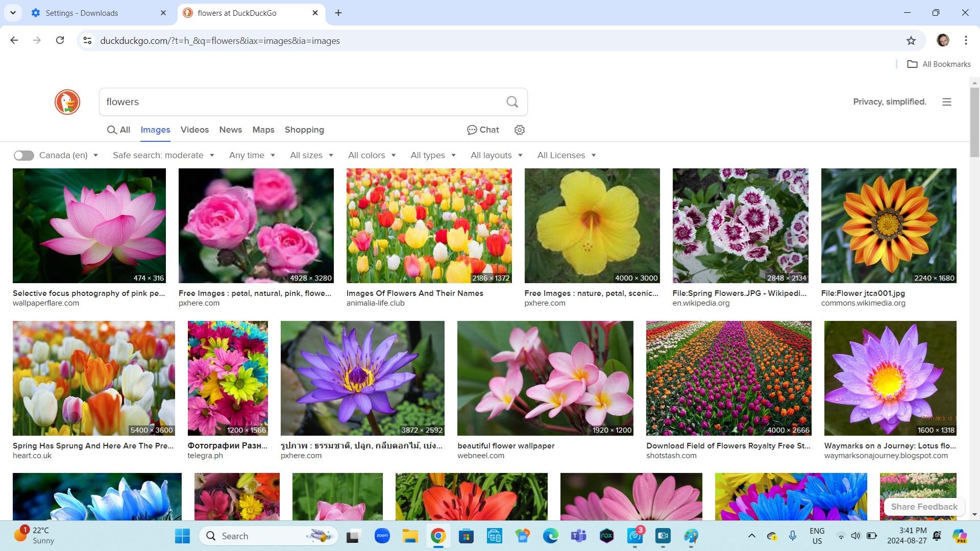
Task: Open All Bookmarks folder
Action: 939,64
